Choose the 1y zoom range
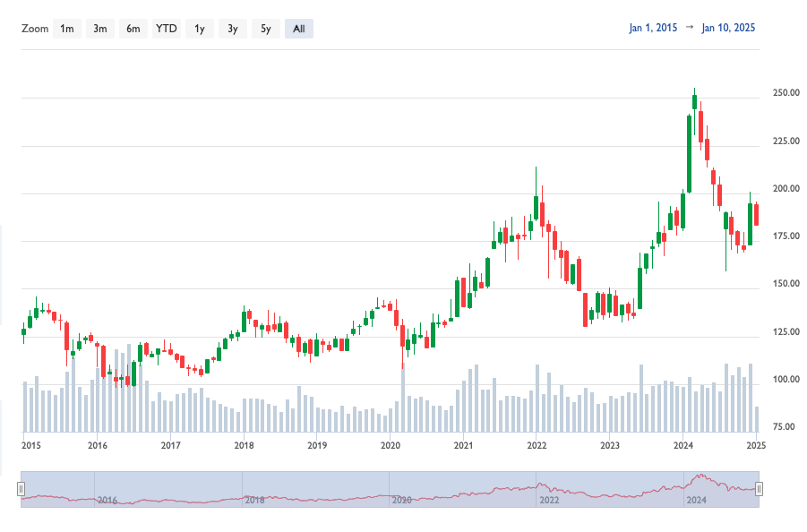Image resolution: width=807 pixels, height=532 pixels. (x=200, y=29)
